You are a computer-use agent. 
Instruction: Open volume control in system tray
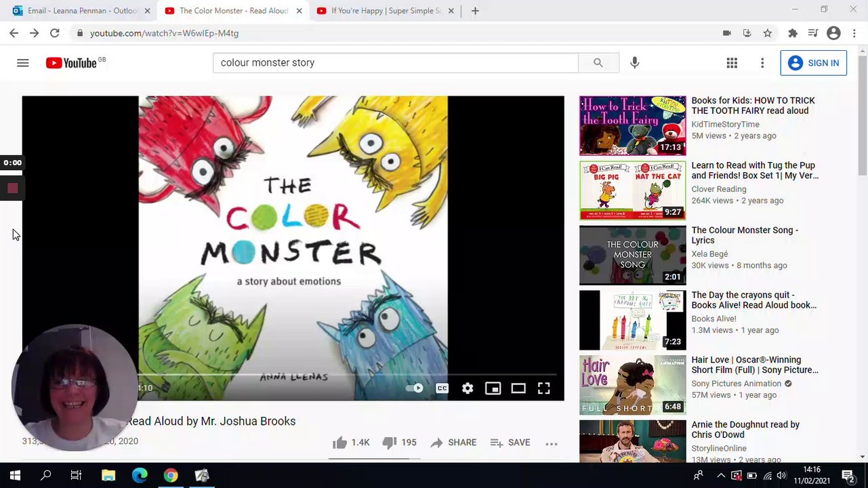pyautogui.click(x=781, y=476)
